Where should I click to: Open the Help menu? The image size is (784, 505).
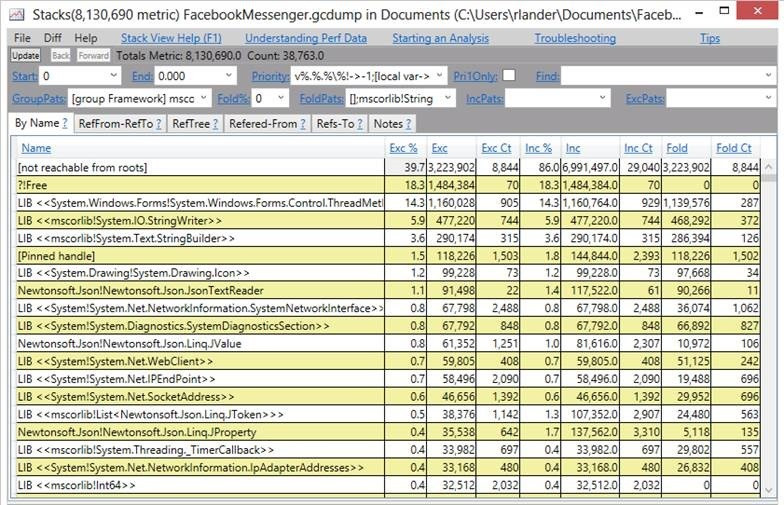[86, 38]
